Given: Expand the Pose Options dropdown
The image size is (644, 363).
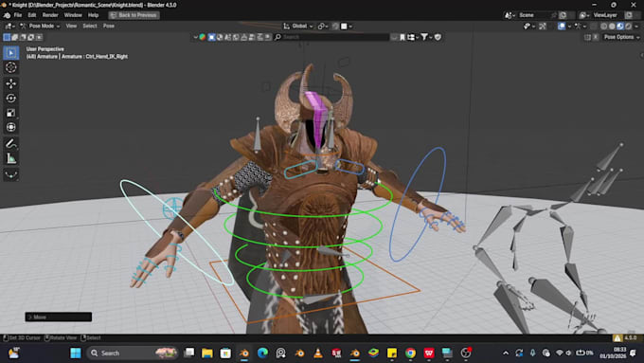Looking at the screenshot, I should point(621,37).
